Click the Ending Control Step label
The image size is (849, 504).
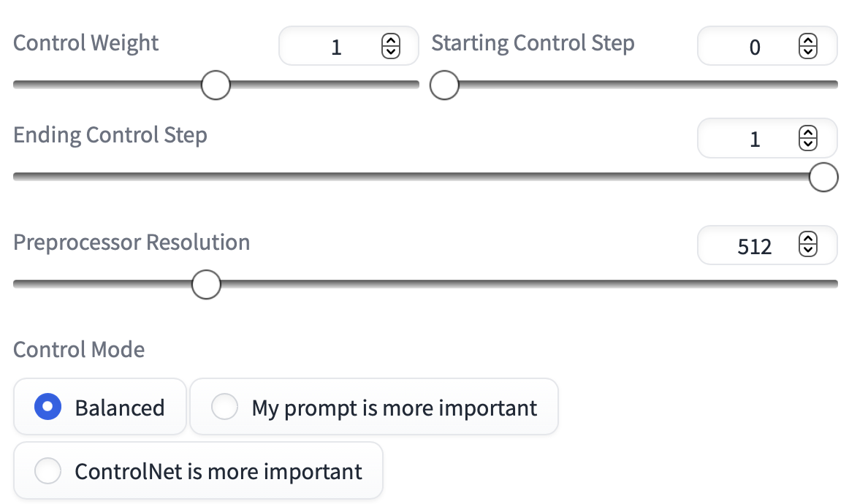(x=110, y=135)
